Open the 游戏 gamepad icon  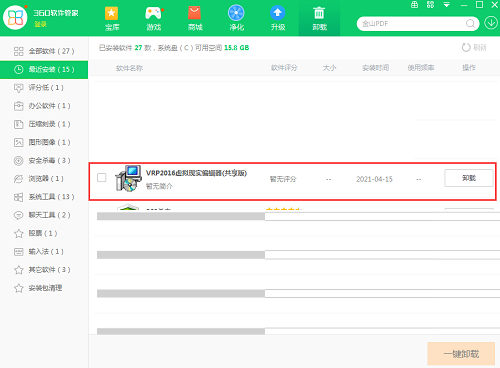pos(153,13)
